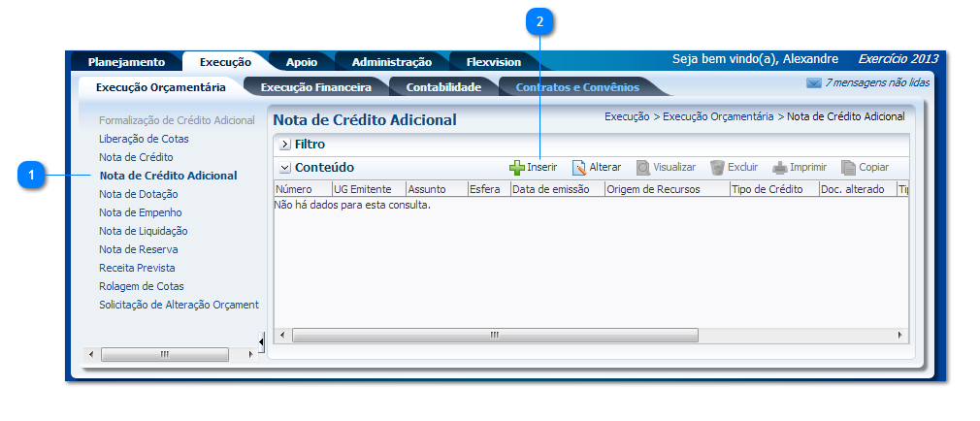Expand the Filtro section
Image resolution: width=980 pixels, height=421 pixels.
pos(285,145)
